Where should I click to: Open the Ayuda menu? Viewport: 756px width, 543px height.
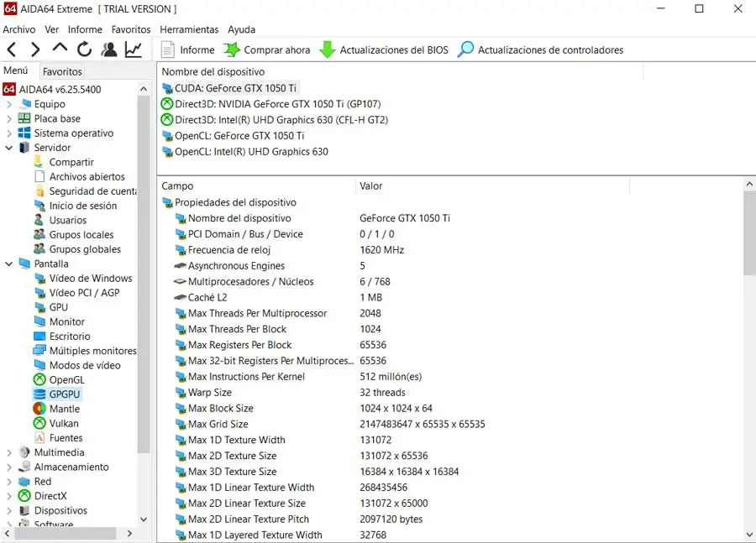[242, 29]
